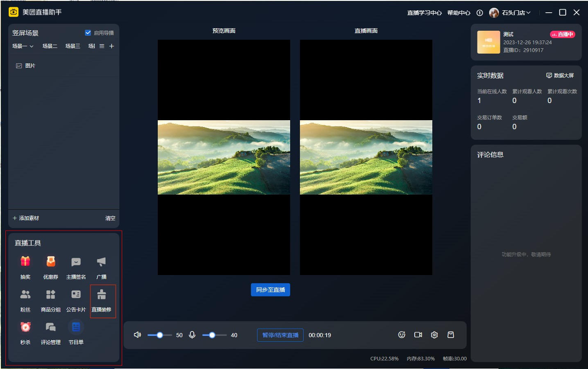Open the 主播签名 tool
Image resolution: width=588 pixels, height=369 pixels.
(x=76, y=267)
